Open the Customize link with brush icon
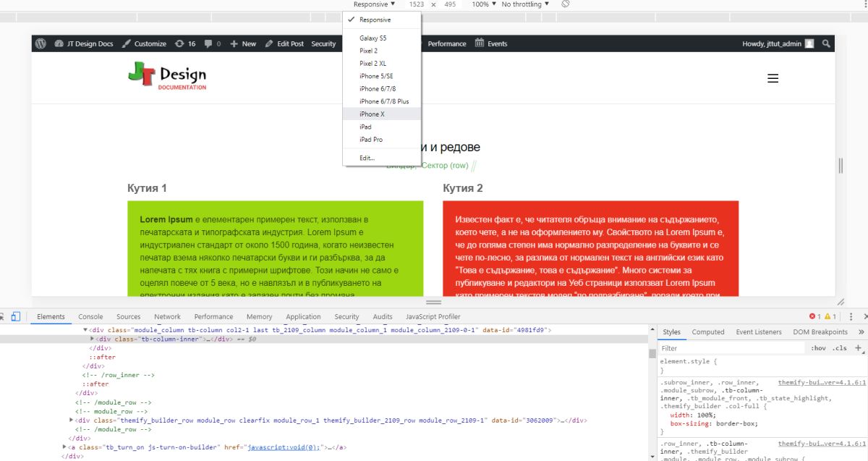 point(143,43)
